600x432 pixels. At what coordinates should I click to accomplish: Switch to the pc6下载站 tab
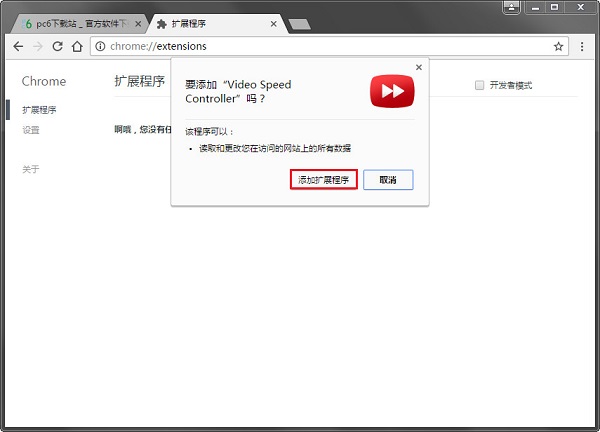pos(80,24)
